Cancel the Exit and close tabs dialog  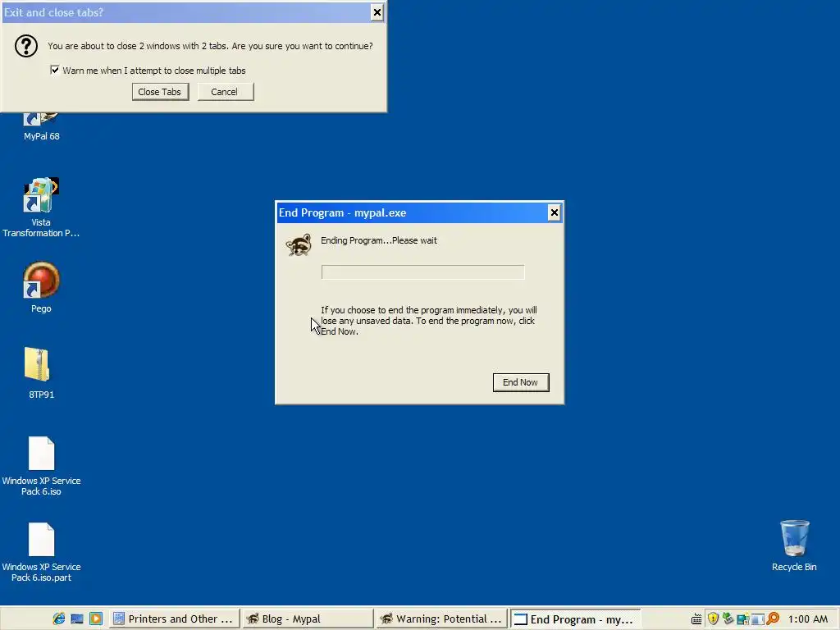[225, 92]
